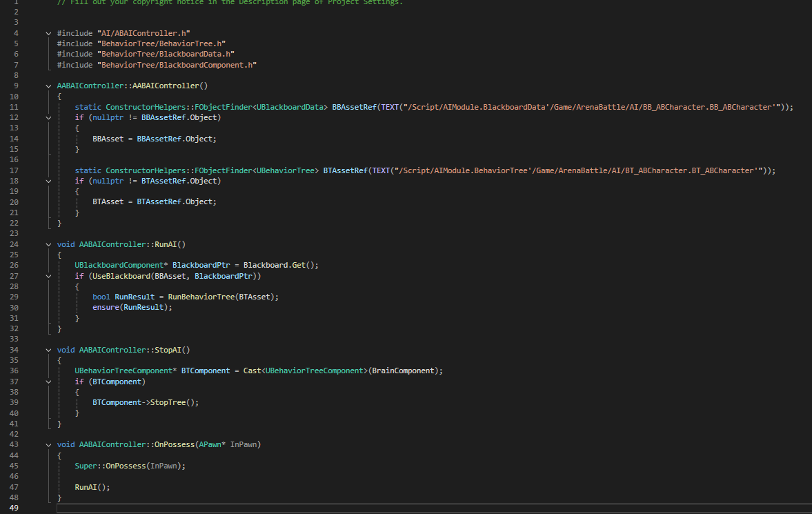The width and height of the screenshot is (812, 514).
Task: Click APawn* parameter type on line 43
Action: [x=212, y=444]
